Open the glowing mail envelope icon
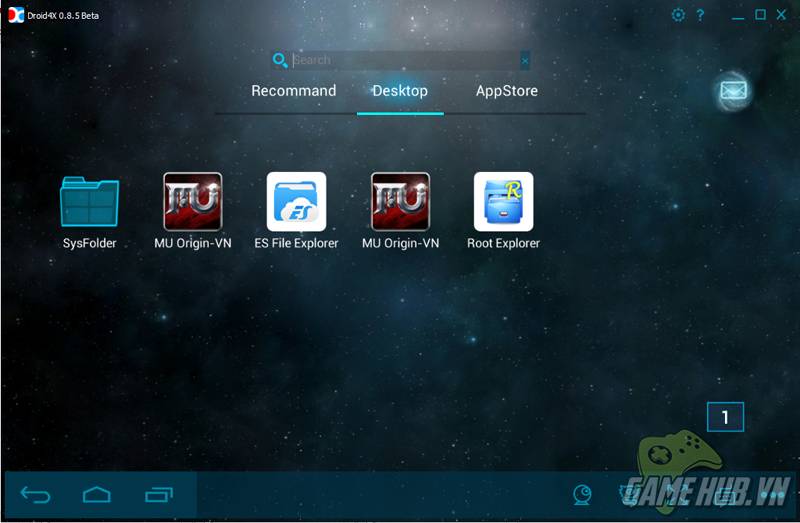Image resolution: width=800 pixels, height=523 pixels. pyautogui.click(x=734, y=91)
